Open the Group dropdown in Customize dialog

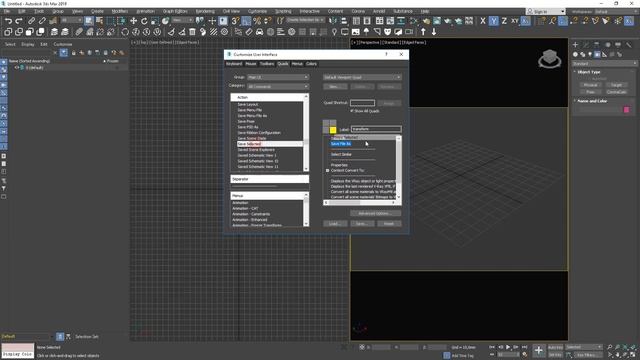tap(278, 77)
